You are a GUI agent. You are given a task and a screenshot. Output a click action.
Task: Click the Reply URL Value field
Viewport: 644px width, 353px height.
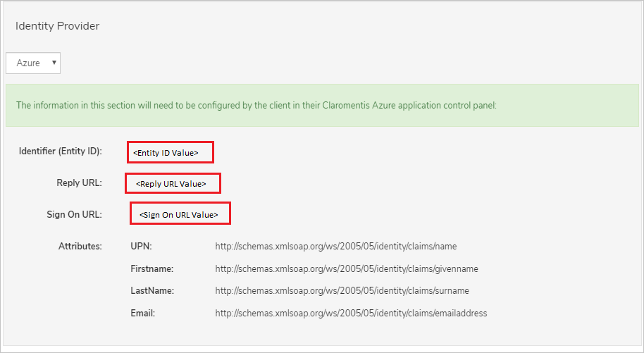173,183
